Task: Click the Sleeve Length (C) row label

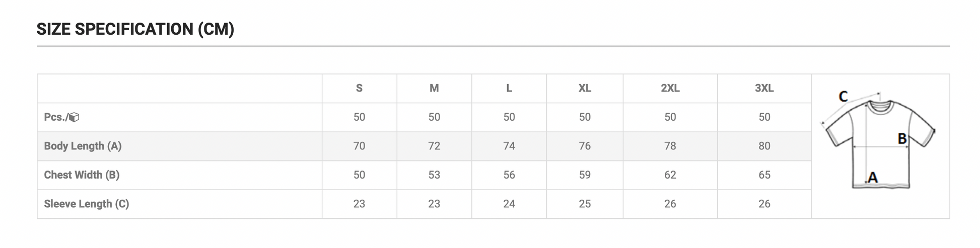Action: pos(87,204)
